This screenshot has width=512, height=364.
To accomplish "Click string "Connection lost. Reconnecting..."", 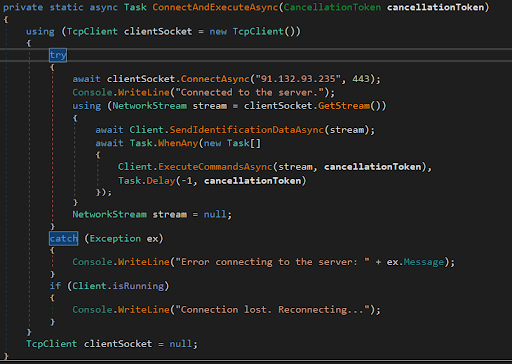I will (x=273, y=310).
